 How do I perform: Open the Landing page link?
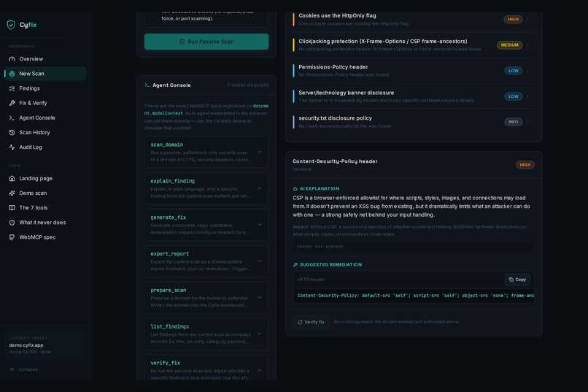tap(45, 179)
